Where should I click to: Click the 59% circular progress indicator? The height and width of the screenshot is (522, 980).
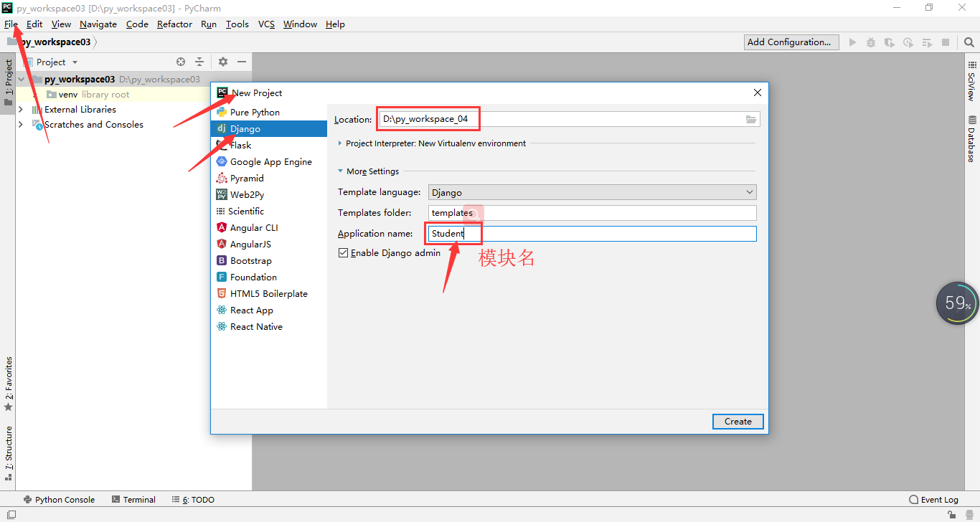pos(957,303)
